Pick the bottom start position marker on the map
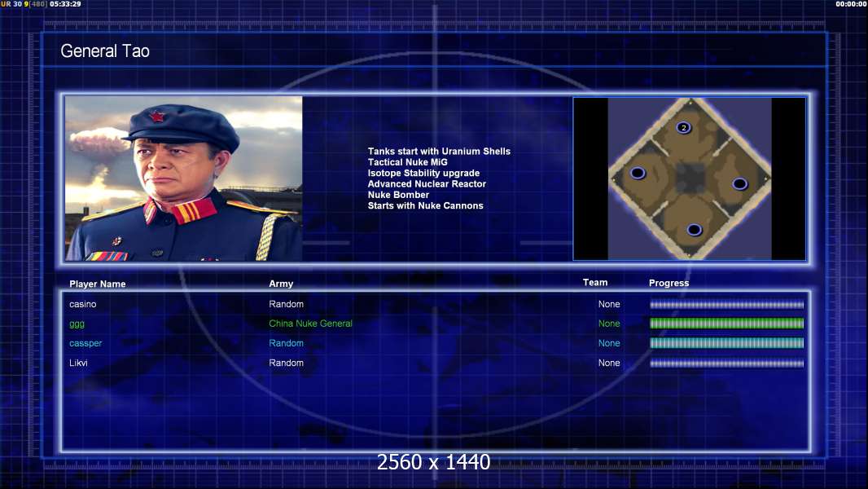This screenshot has height=489, width=868. click(x=695, y=229)
